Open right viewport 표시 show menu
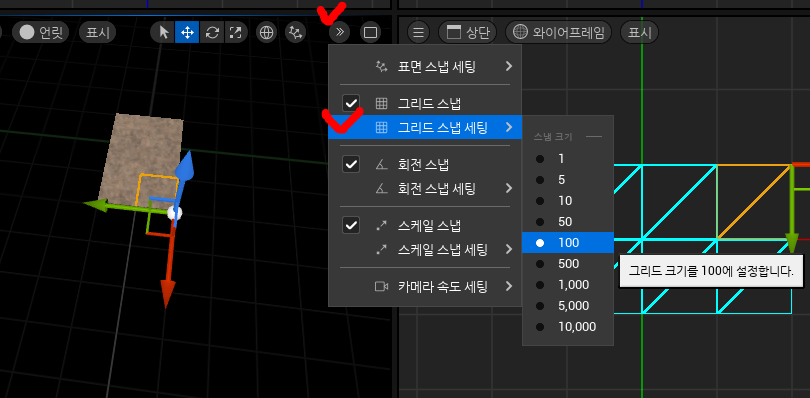This screenshot has height=398, width=810. [640, 33]
